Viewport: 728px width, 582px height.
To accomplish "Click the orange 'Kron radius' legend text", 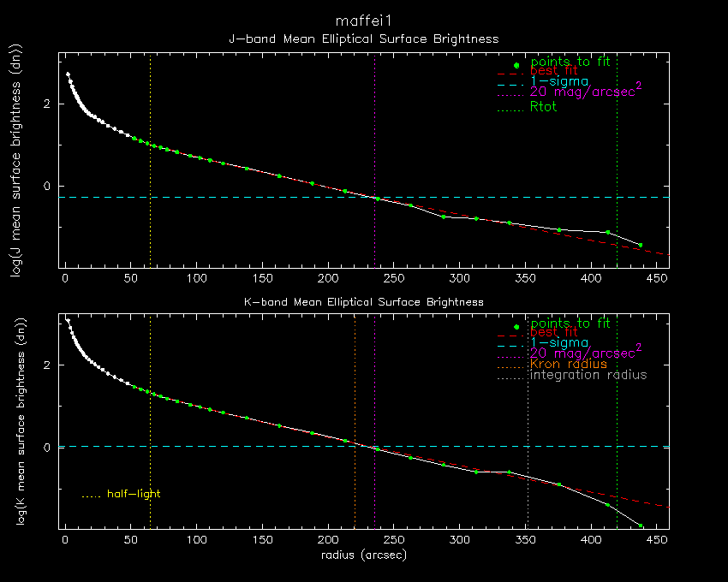I will [569, 364].
